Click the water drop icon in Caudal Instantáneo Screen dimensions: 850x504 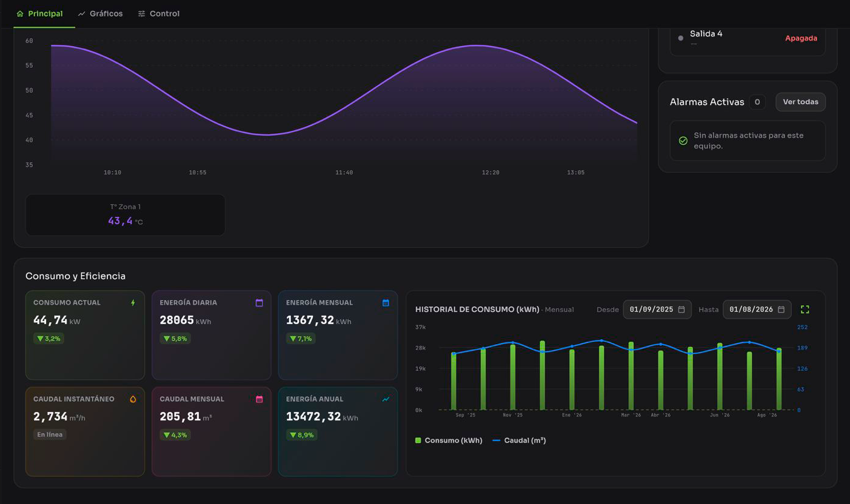point(133,399)
